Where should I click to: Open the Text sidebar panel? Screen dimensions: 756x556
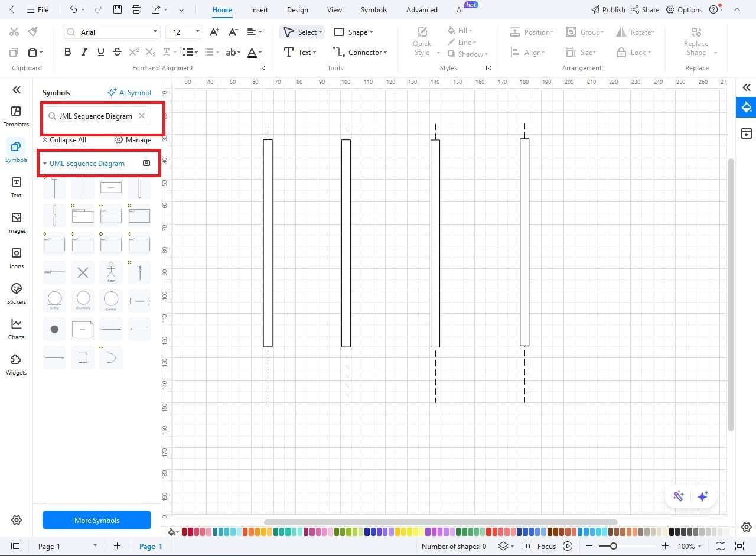(x=17, y=187)
